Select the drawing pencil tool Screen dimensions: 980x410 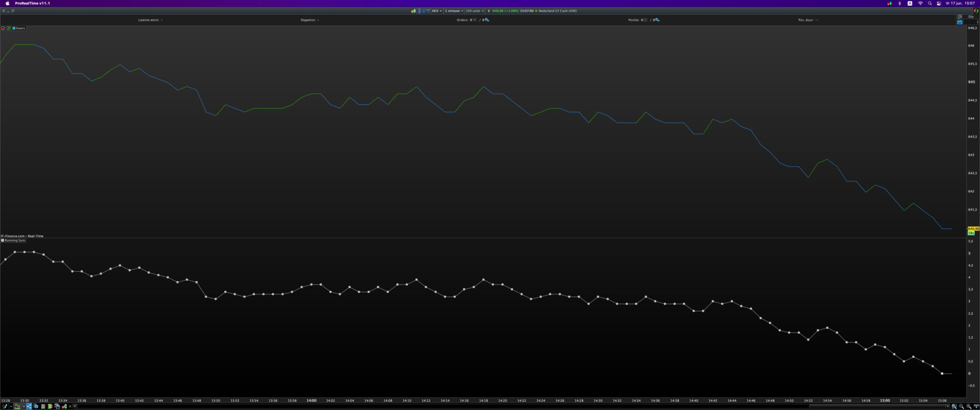click(x=5, y=407)
